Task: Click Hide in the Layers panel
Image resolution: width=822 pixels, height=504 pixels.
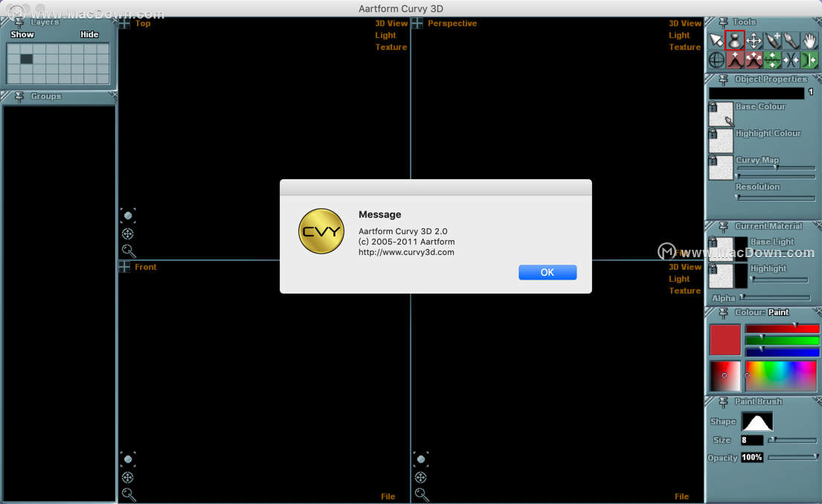Action: [89, 35]
